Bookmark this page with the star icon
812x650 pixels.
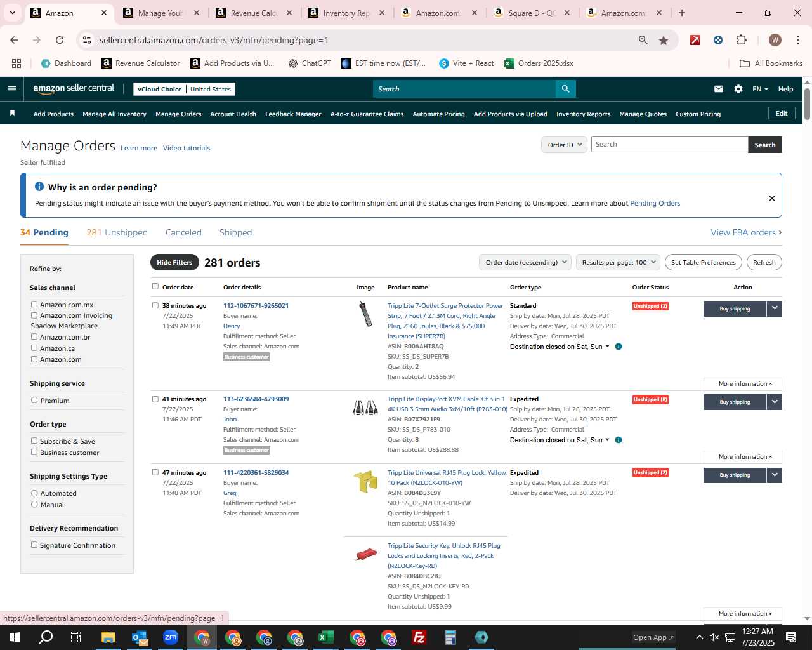tap(664, 40)
